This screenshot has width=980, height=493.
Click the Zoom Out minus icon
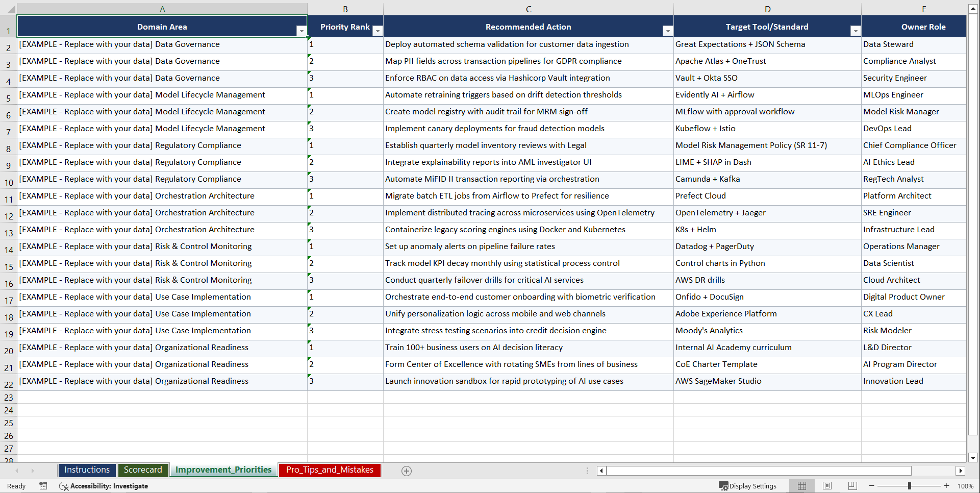coord(872,486)
